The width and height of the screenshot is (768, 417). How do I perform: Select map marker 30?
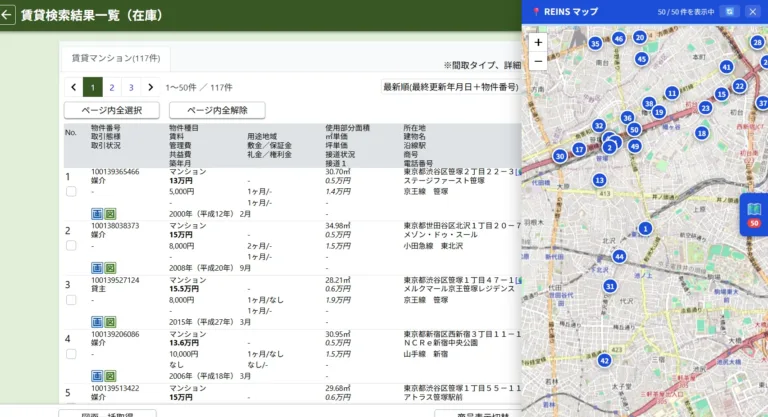point(559,156)
